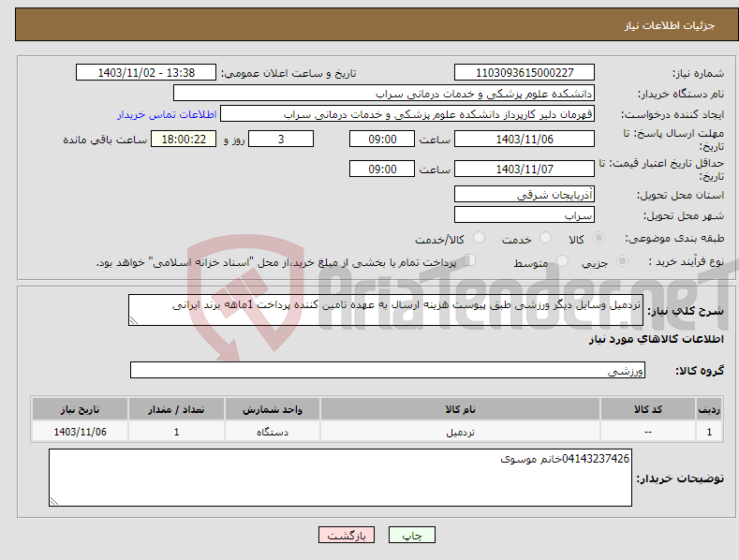The height and width of the screenshot is (560, 739).
Task: Click the 1403/11/06 need date cell
Action: pos(81,432)
